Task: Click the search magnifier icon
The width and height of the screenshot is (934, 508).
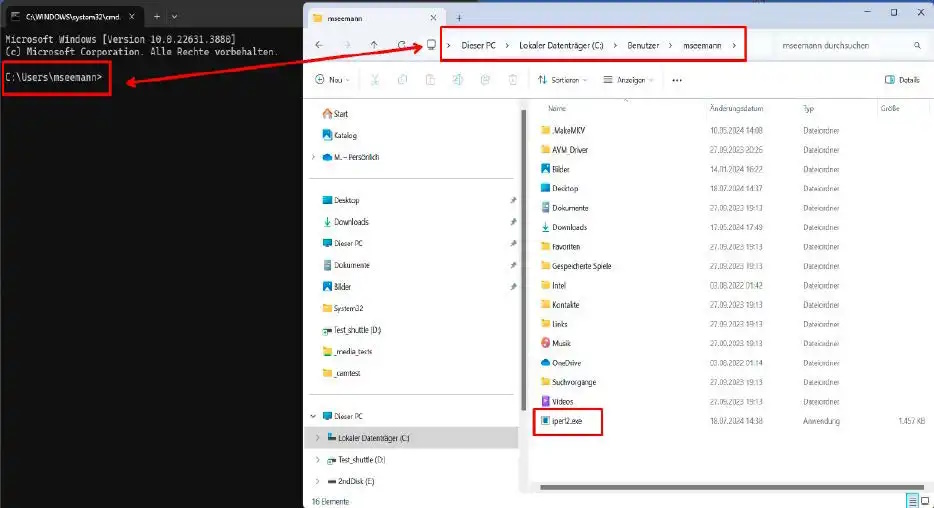Action: tap(917, 45)
